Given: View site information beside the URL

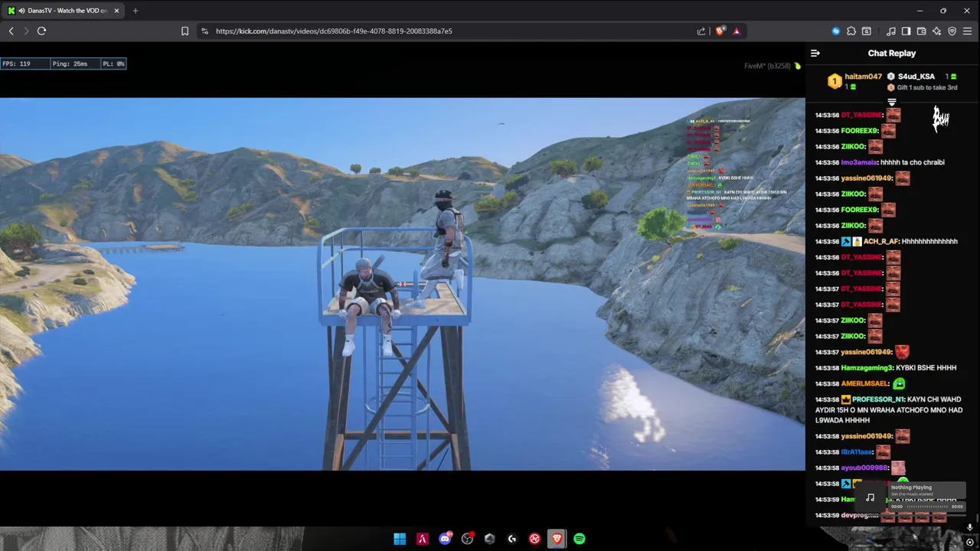Looking at the screenshot, I should tap(204, 31).
